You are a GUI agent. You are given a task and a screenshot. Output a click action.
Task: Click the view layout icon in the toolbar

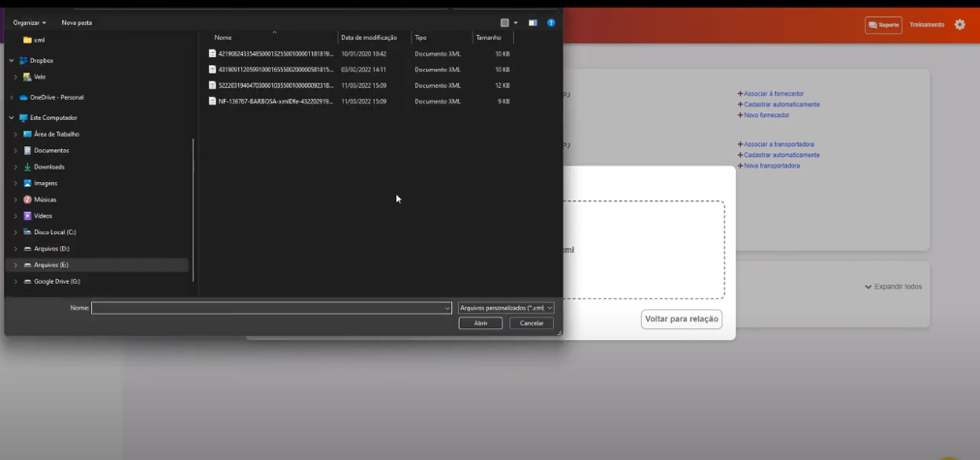pyautogui.click(x=505, y=22)
